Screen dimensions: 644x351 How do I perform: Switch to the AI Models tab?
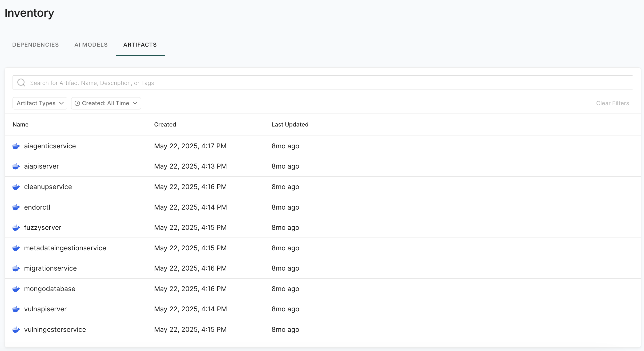click(x=91, y=45)
